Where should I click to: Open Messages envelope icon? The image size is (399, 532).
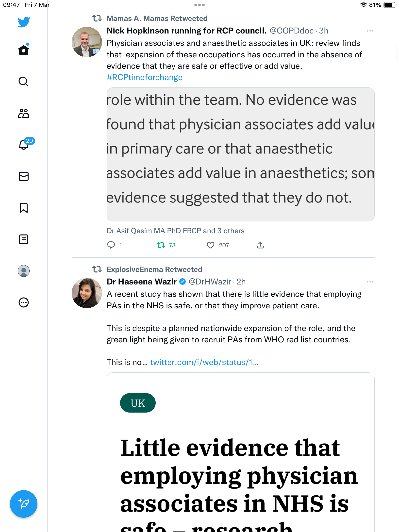point(24,176)
